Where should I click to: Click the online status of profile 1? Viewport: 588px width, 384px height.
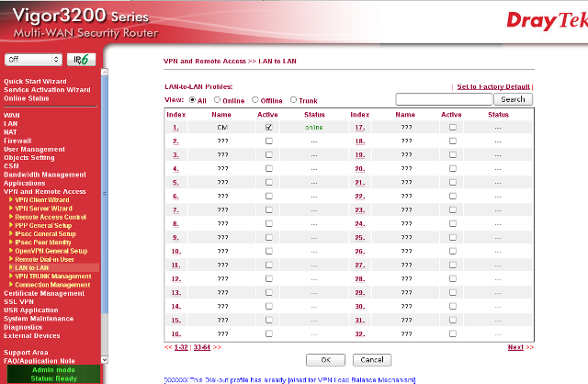click(x=314, y=128)
